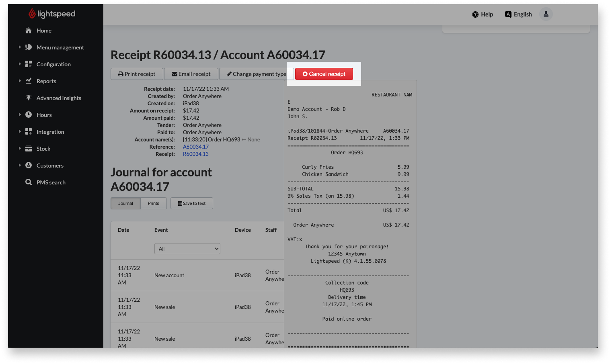The width and height of the screenshot is (610, 364).
Task: Click the Change payment type button
Action: click(257, 74)
